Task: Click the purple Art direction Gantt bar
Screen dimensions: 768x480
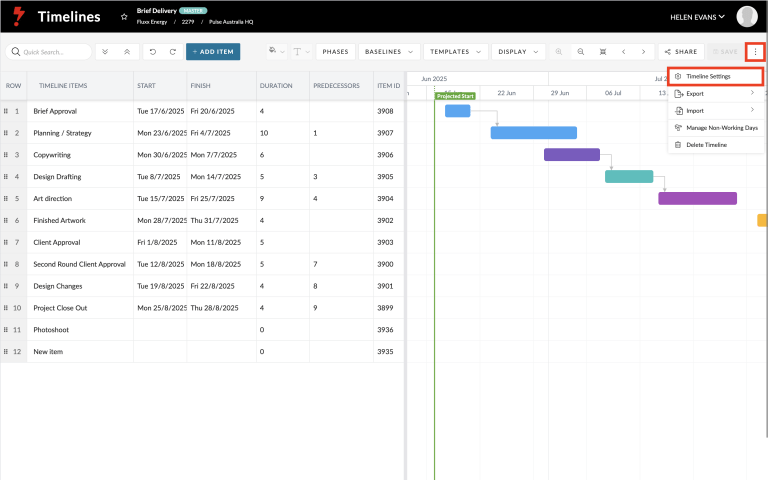Action: 697,198
